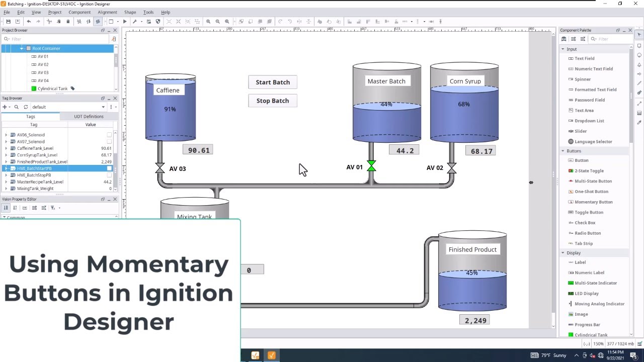Select the Radio Button palette component
Viewport: 644px width, 362px height.
click(x=584, y=233)
